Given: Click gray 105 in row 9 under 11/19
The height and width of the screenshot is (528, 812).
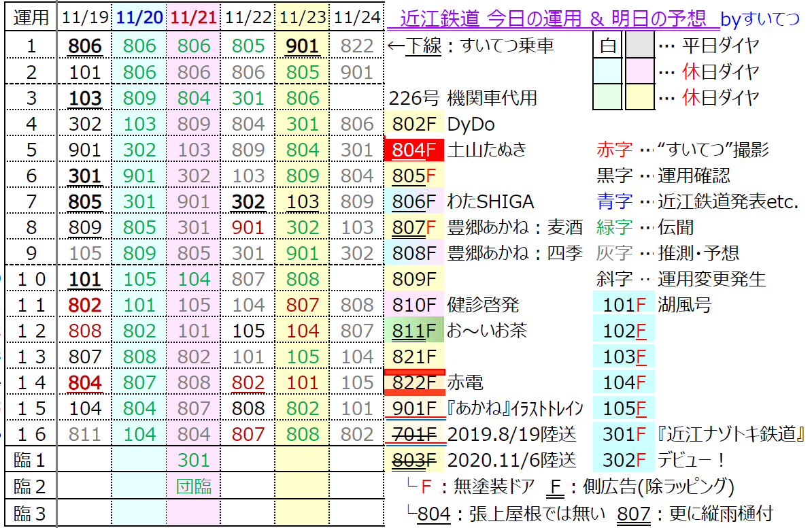Looking at the screenshot, I should point(85,253).
